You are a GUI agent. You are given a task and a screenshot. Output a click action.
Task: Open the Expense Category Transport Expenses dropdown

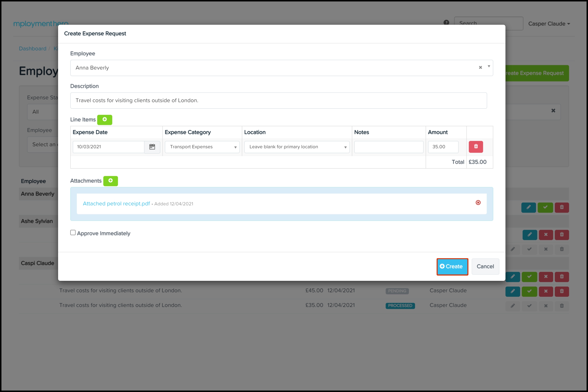coord(202,147)
